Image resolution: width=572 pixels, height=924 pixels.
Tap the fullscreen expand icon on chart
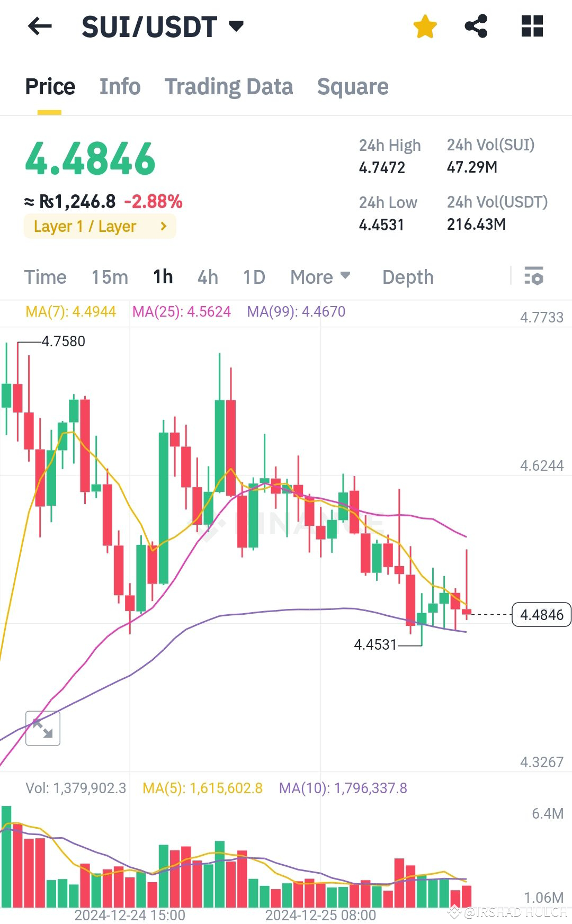tap(42, 728)
